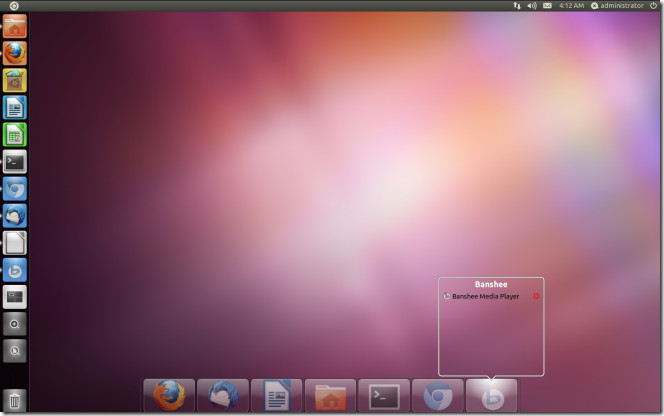Click the Banshee popup title

point(491,284)
